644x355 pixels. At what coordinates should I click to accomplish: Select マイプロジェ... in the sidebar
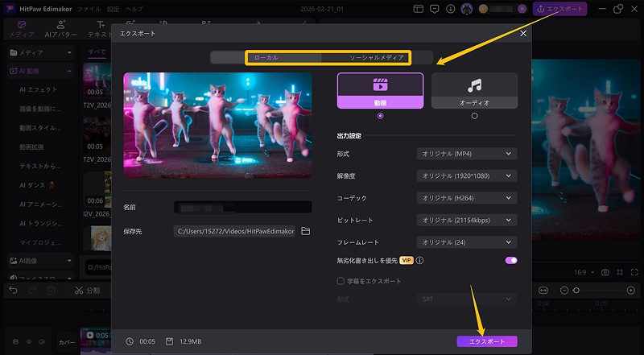point(41,242)
